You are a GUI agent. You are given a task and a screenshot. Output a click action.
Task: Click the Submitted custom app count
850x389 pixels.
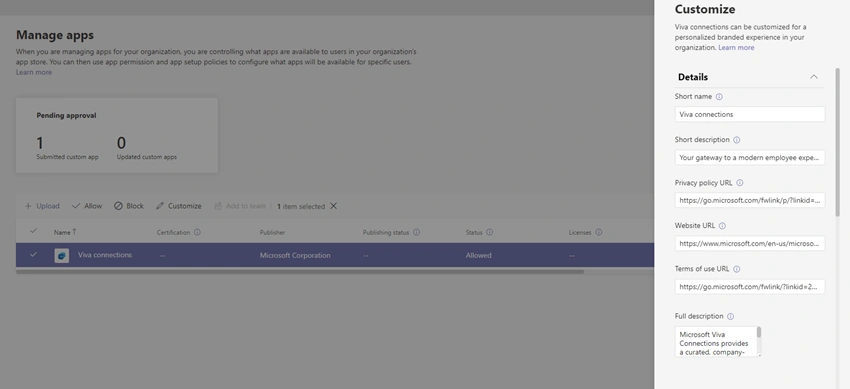coord(40,143)
